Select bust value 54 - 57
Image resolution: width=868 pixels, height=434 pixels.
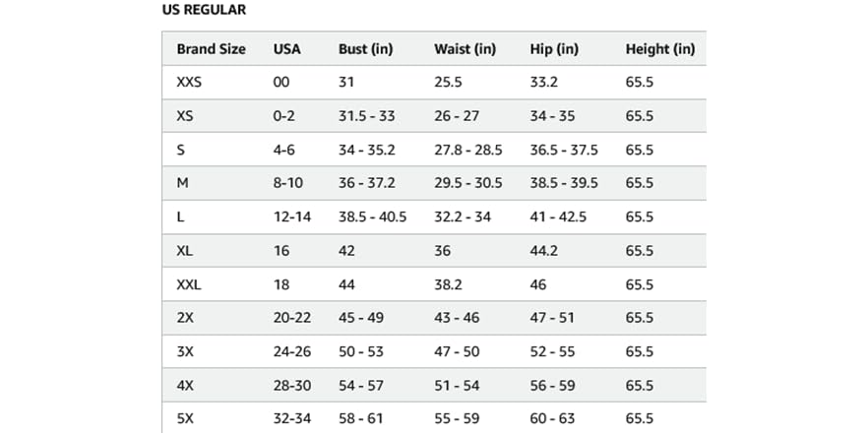pos(361,386)
